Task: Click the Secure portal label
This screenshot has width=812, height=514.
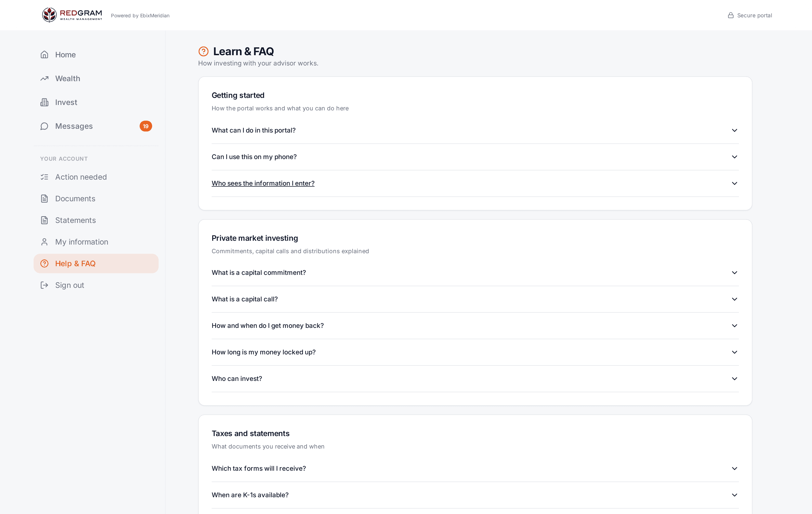Action: 754,15
